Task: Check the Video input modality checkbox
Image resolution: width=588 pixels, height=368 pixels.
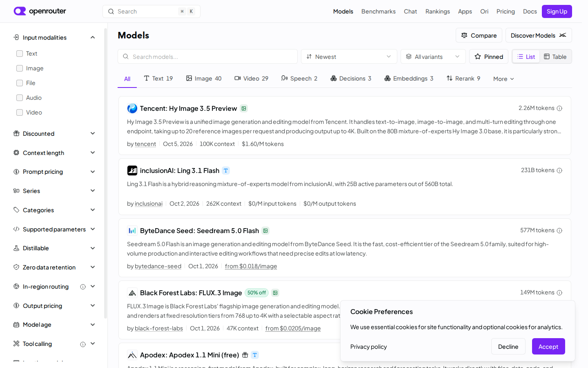Action: pos(20,112)
